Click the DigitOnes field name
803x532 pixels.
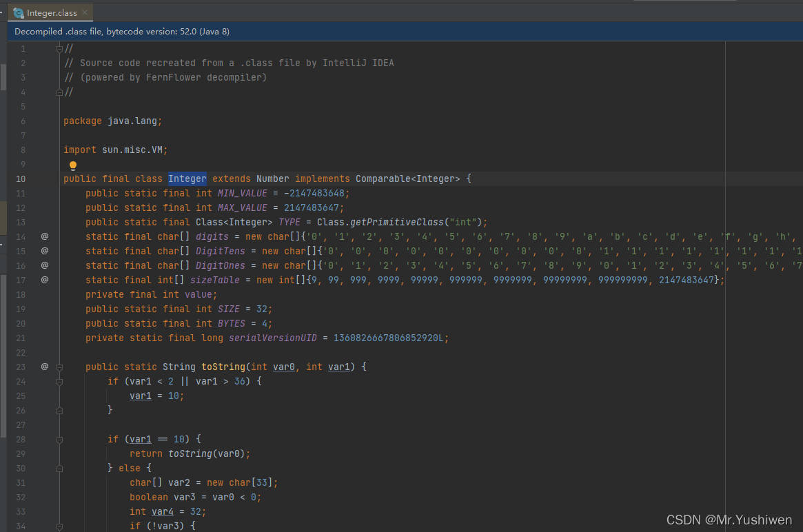[220, 266]
